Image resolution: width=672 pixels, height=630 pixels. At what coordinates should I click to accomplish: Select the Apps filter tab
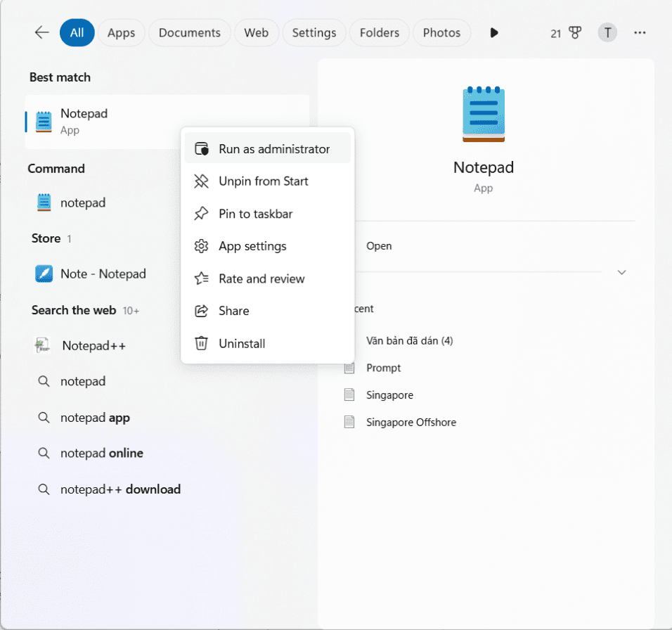pos(122,32)
